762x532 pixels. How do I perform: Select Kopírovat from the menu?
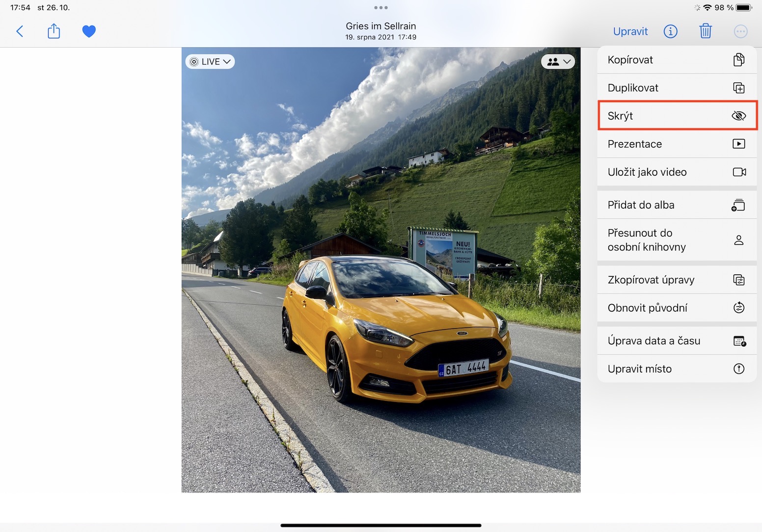point(677,60)
